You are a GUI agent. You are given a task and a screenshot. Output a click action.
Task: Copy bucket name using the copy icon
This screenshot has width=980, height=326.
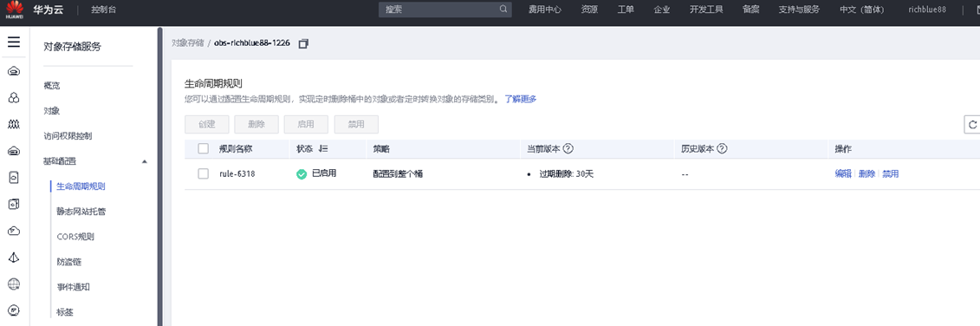coord(304,44)
